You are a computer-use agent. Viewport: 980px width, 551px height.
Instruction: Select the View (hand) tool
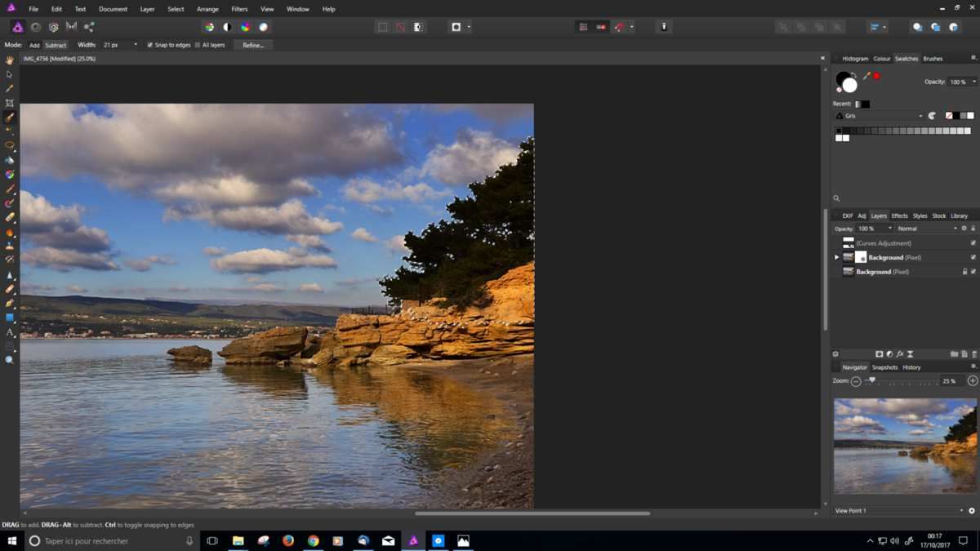point(10,60)
